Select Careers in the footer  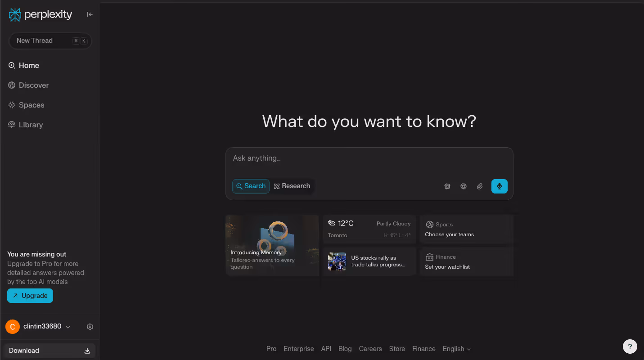(x=370, y=349)
